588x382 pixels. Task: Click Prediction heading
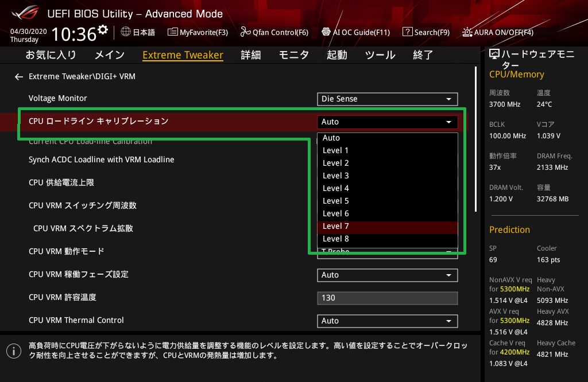(509, 229)
